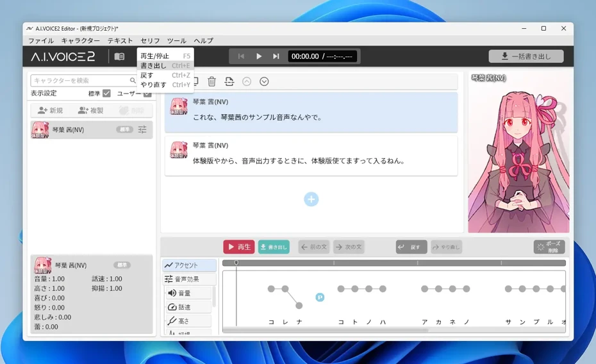The height and width of the screenshot is (364, 596).
Task: Skip to the next sentence in transport bar
Action: (x=276, y=56)
